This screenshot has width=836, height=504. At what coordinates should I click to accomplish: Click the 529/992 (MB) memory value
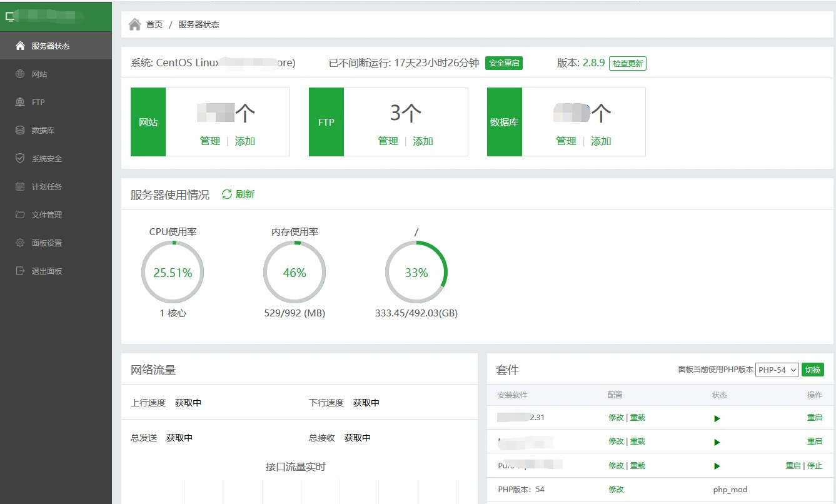coord(295,313)
